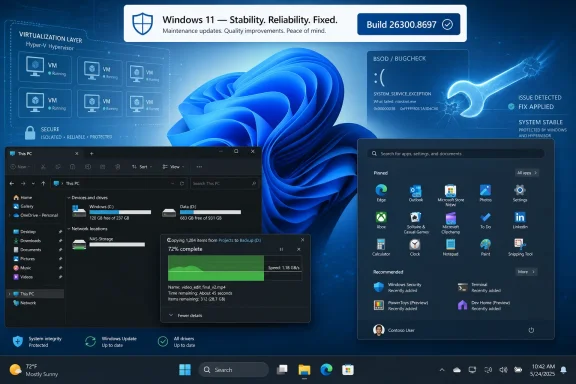Select the NAS-Storage network location
Screen dimensions: 576x384
coord(109,243)
